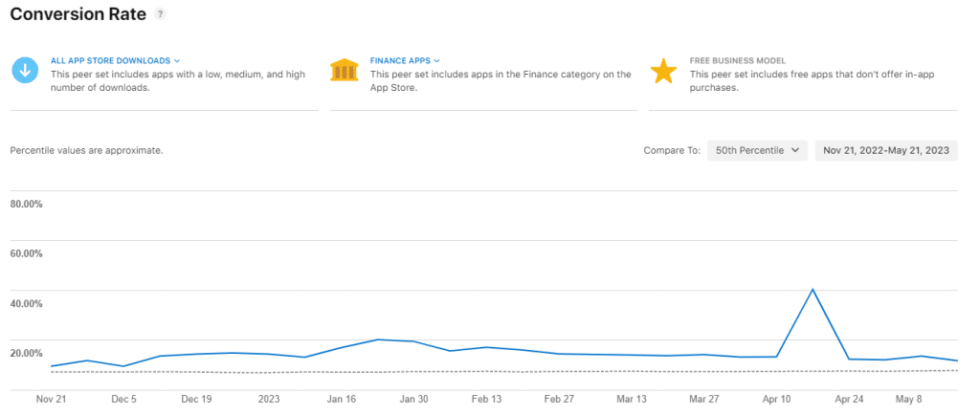Click the chevron next to Finance Apps
The image size is (980, 415).
pos(436,60)
